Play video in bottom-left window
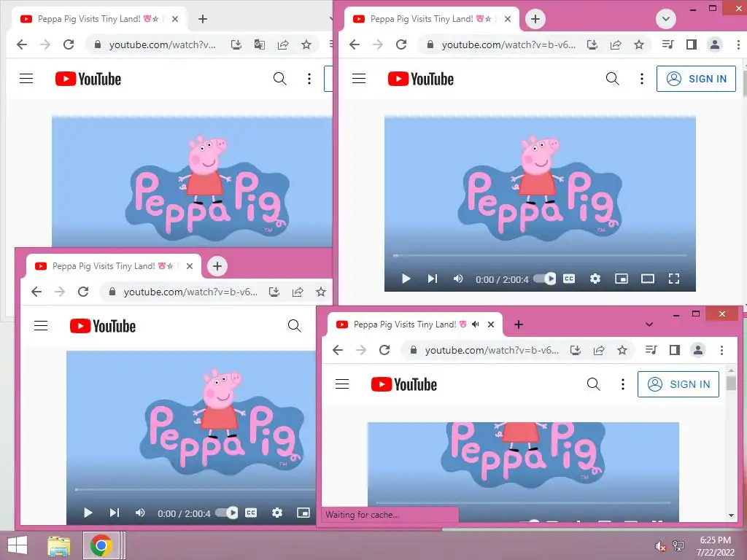The image size is (747, 560). pyautogui.click(x=88, y=513)
